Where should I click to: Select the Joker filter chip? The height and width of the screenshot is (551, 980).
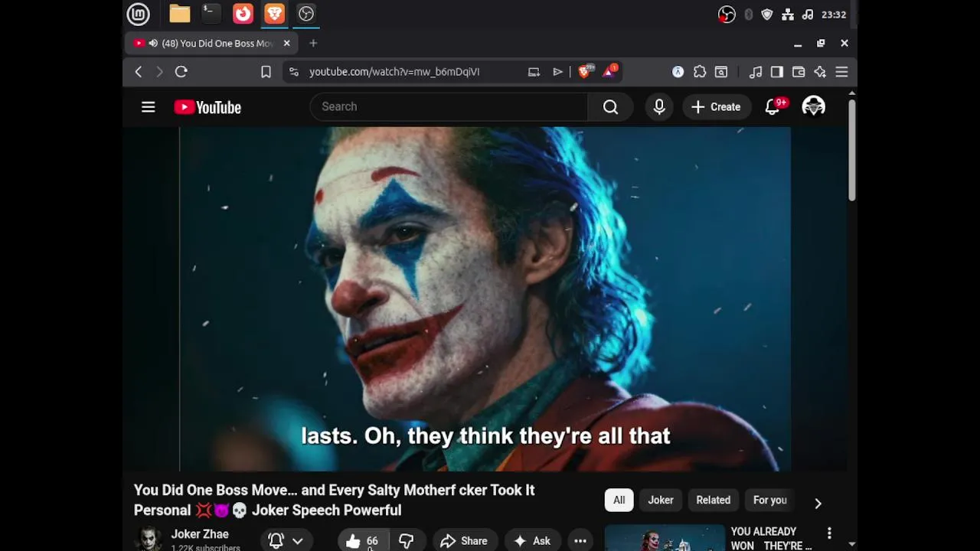click(x=661, y=500)
